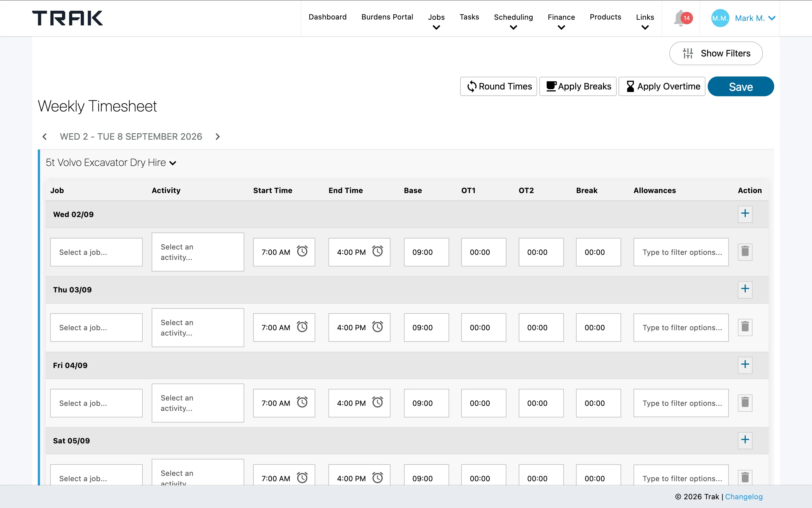The width and height of the screenshot is (812, 508).
Task: Open the activity selector for Wed 02/09
Action: point(198,252)
